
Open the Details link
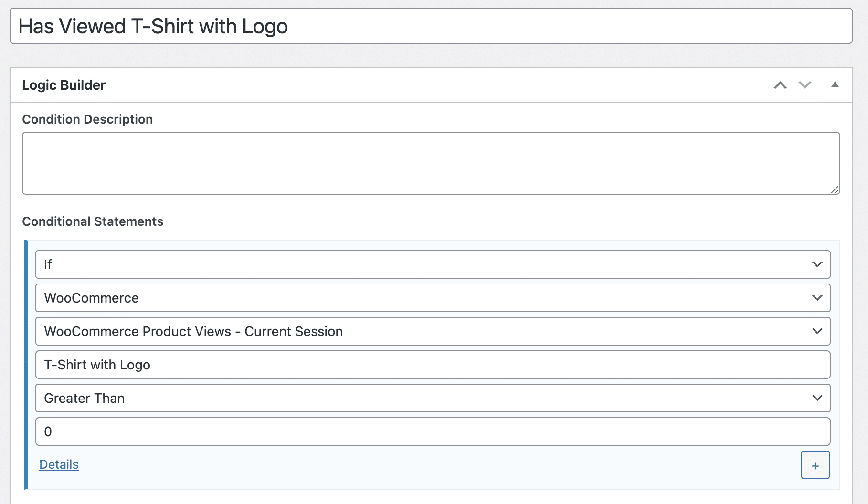tap(59, 464)
